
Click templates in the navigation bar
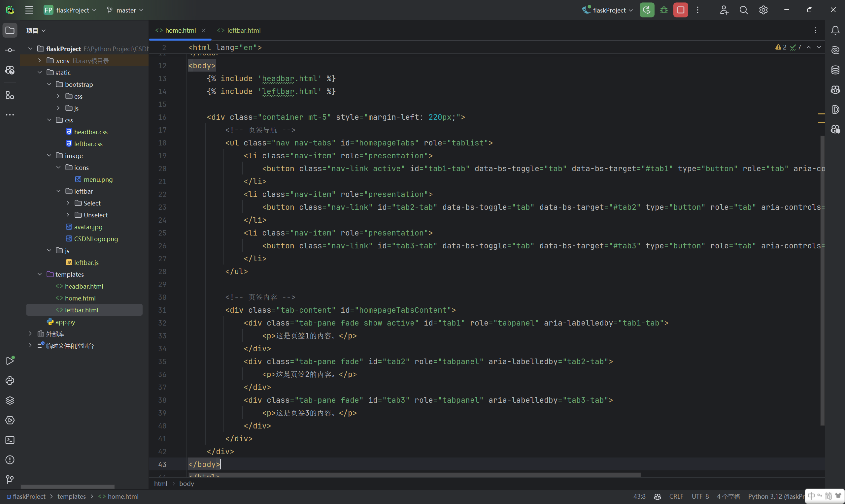(x=71, y=496)
